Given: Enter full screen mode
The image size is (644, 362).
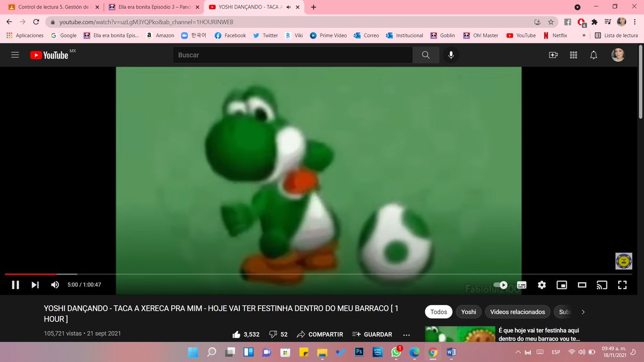Looking at the screenshot, I should pos(622,285).
